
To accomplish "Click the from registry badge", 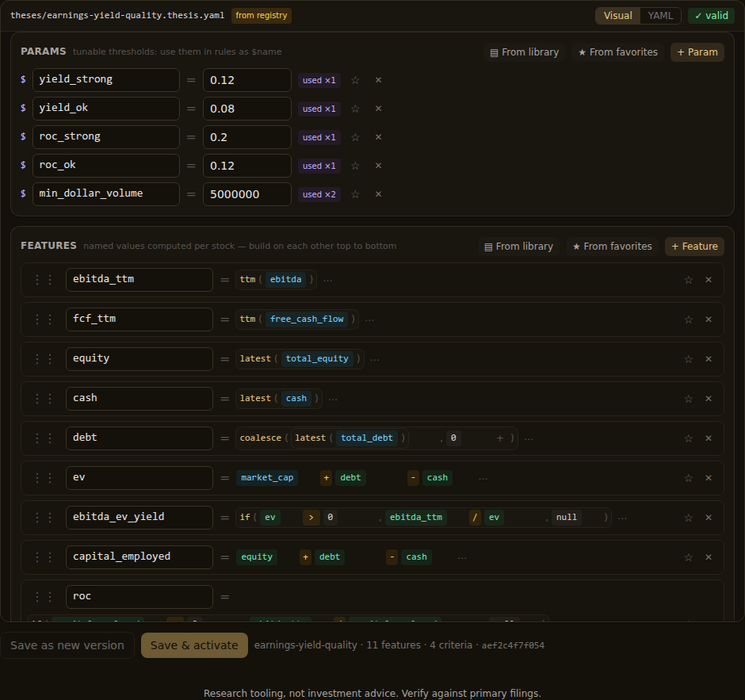I will coord(262,16).
